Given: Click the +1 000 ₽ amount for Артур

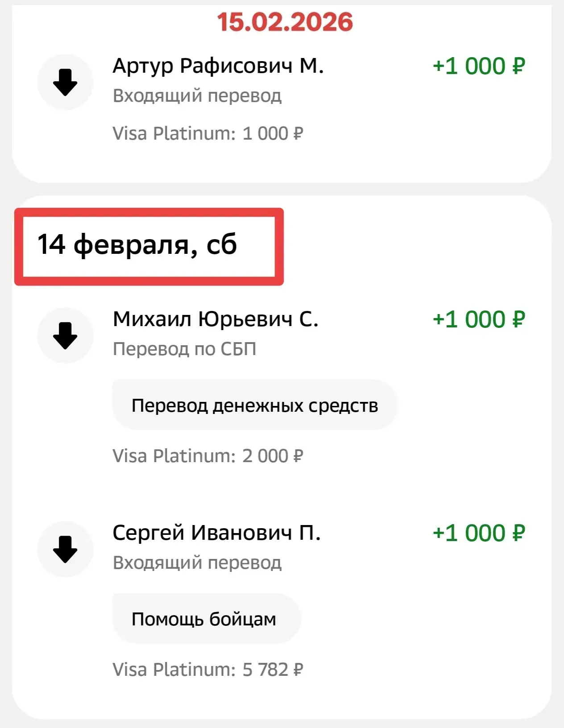Looking at the screenshot, I should tap(478, 66).
